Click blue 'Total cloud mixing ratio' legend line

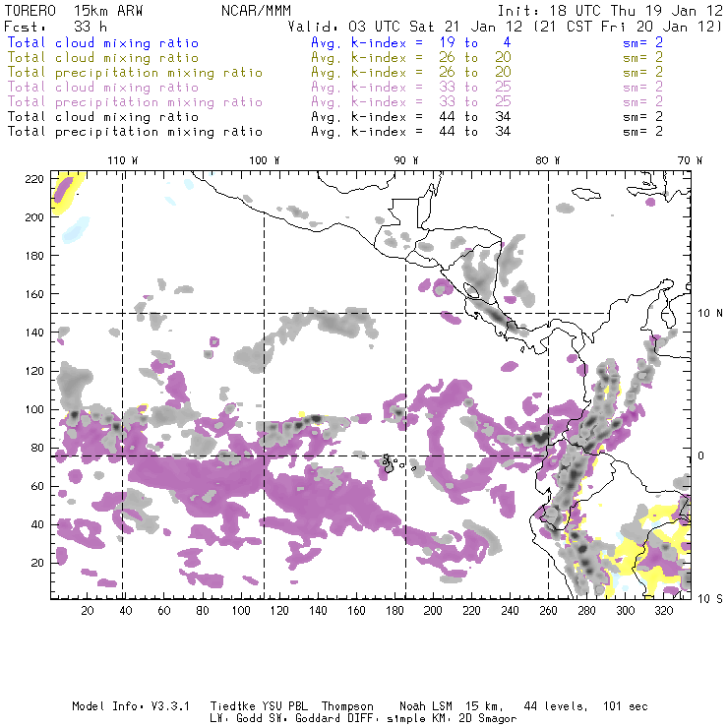(103, 43)
